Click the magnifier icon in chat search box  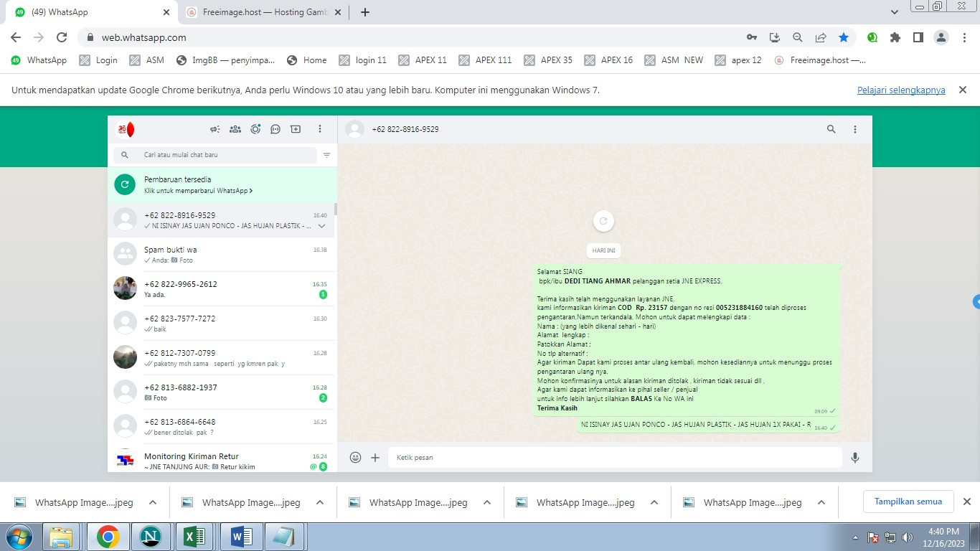tap(125, 155)
